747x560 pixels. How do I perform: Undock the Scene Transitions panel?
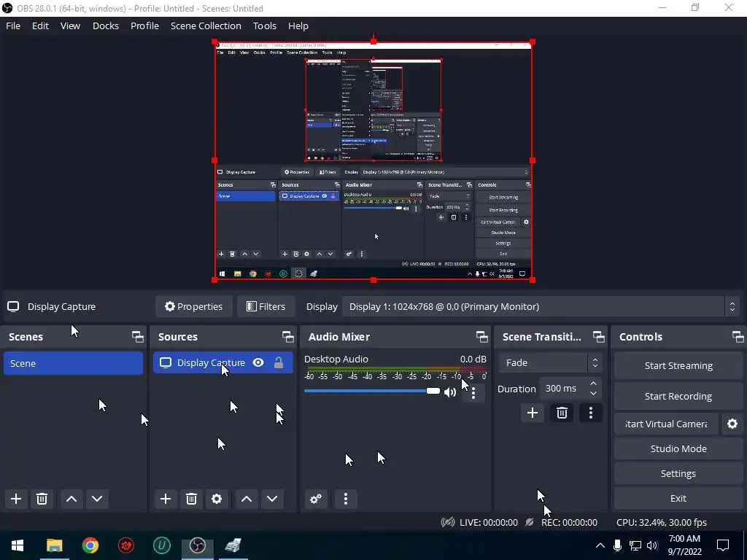click(598, 337)
